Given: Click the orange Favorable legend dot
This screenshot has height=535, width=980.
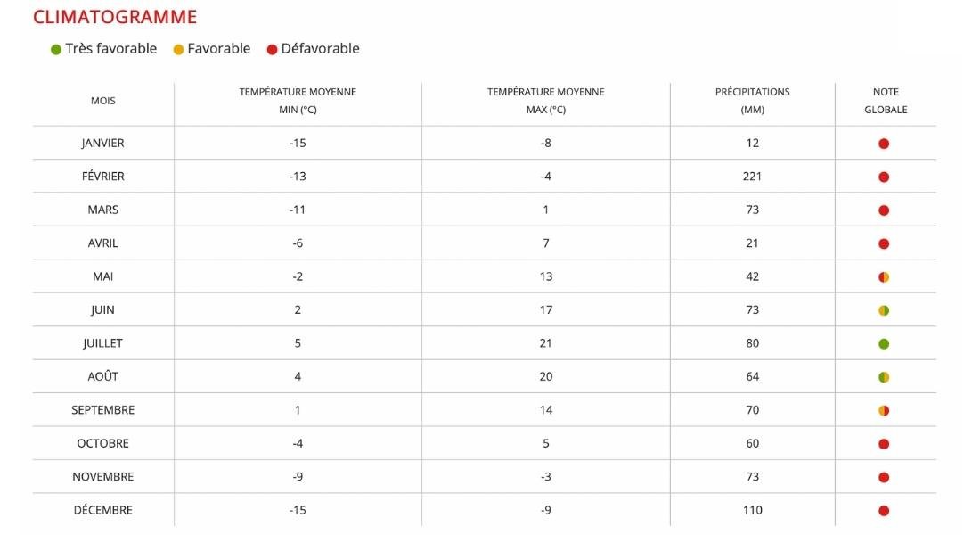Looking at the screenshot, I should coord(178,49).
